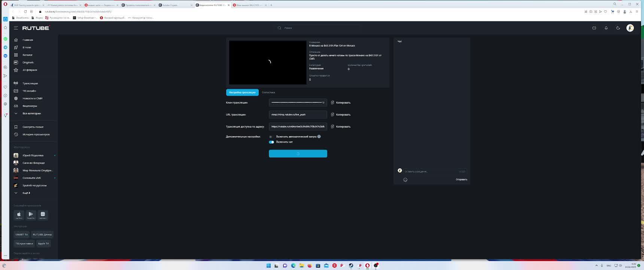Open the RUTUBE logo home link

pos(36,28)
